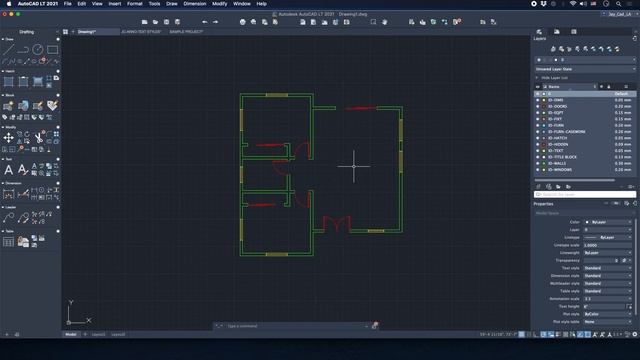640x360 pixels.
Task: Insert a Table using the table tool
Action: pyautogui.click(x=9, y=242)
